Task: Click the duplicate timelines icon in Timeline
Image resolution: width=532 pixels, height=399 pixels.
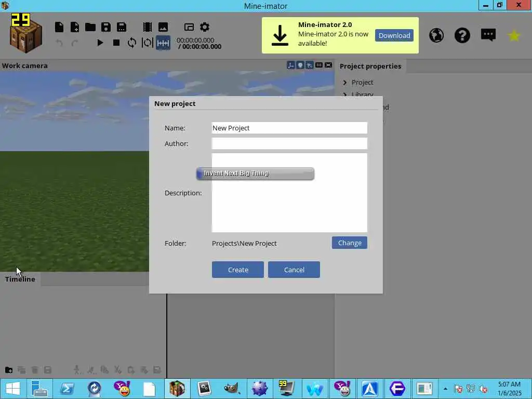Action: coord(22,370)
